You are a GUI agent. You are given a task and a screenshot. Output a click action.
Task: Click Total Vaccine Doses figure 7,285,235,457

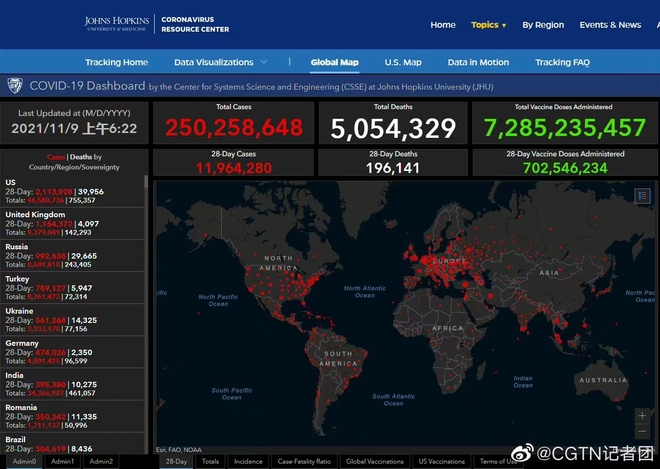tap(564, 128)
